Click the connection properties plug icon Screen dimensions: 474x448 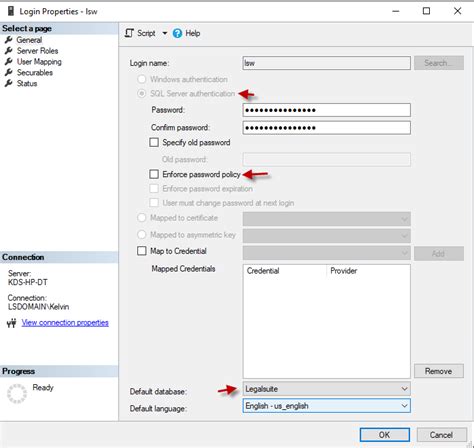pyautogui.click(x=11, y=323)
